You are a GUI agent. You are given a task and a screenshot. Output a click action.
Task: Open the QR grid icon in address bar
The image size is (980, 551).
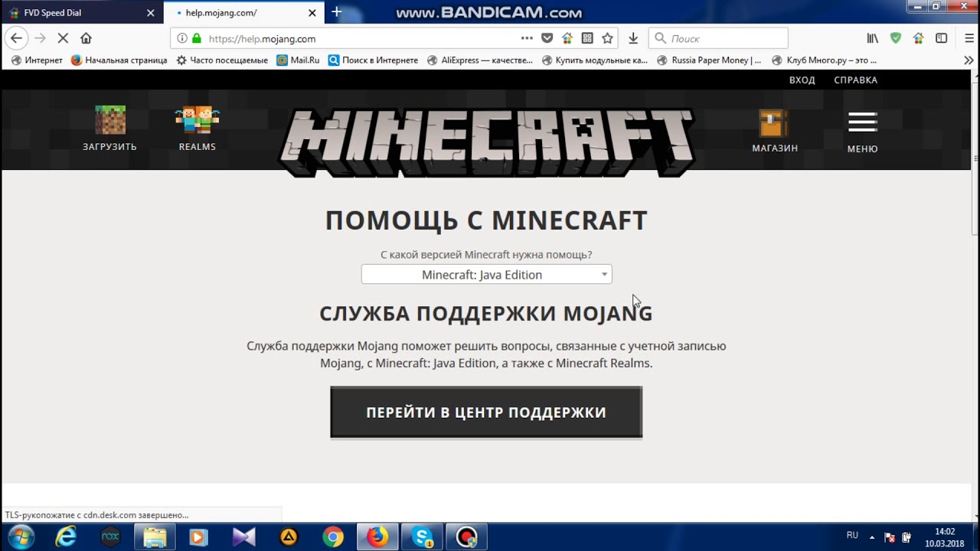587,38
